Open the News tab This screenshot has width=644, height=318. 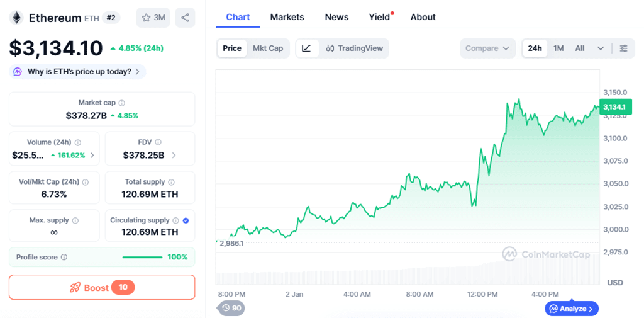tap(337, 17)
